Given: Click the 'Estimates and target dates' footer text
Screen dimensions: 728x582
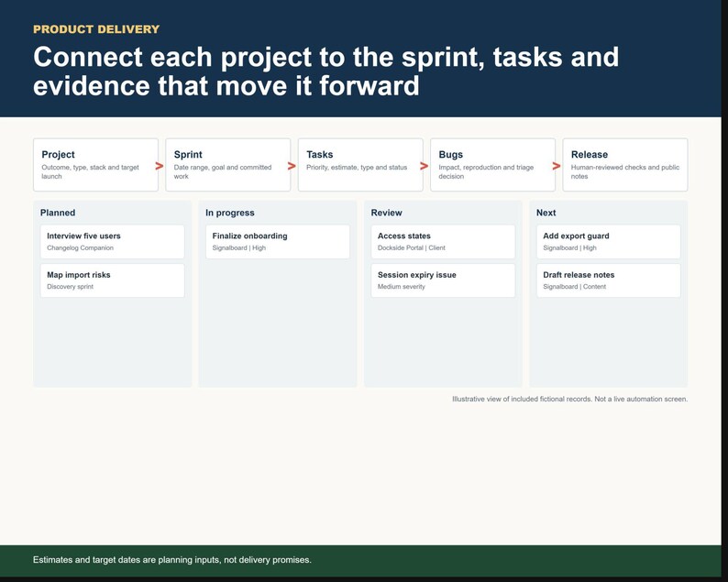Looking at the screenshot, I should pyautogui.click(x=172, y=560).
